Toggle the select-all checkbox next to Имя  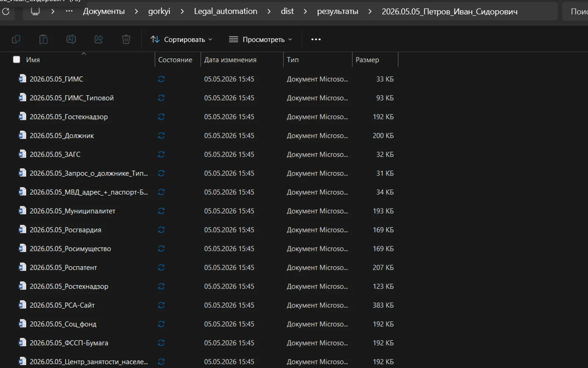pyautogui.click(x=17, y=60)
